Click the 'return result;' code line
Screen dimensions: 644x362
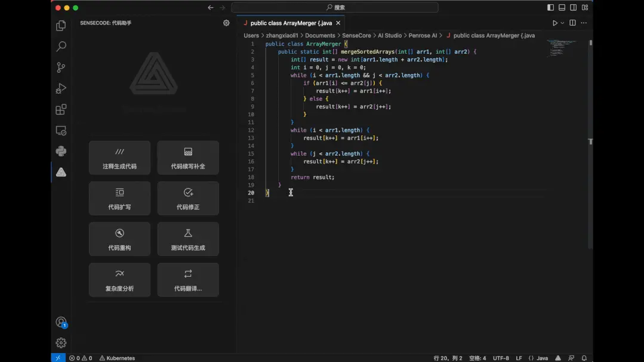[x=313, y=177]
